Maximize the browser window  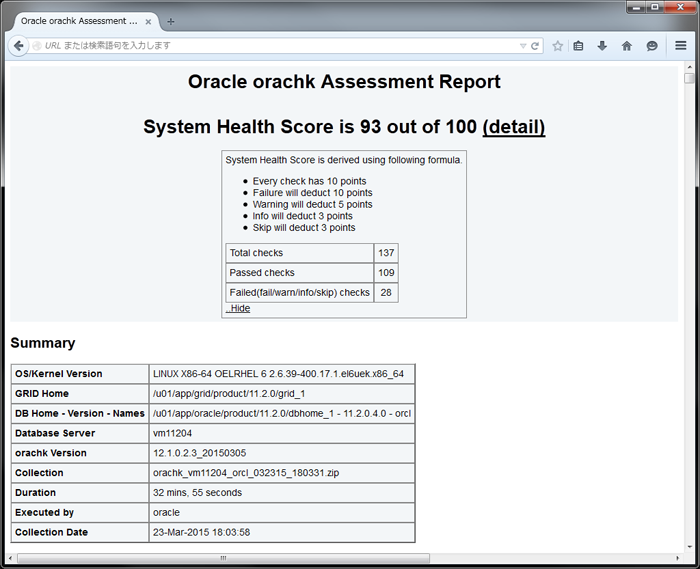655,7
